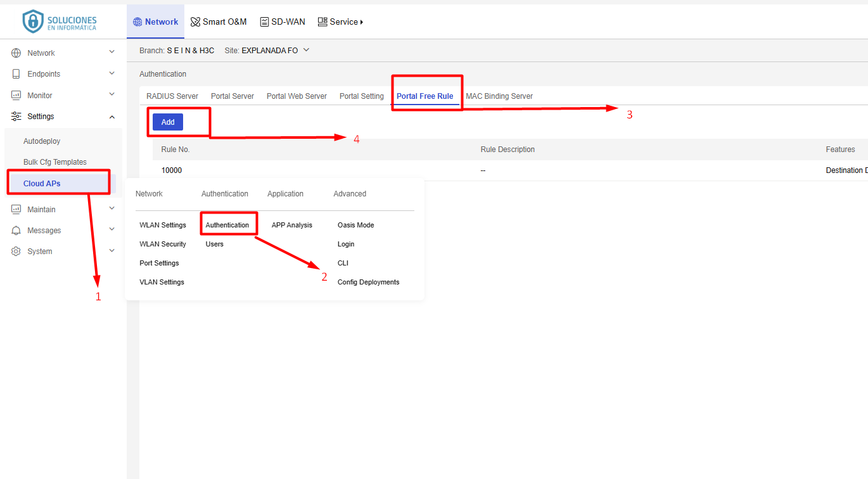This screenshot has height=479, width=868.
Task: Click the Features column header
Action: point(840,150)
